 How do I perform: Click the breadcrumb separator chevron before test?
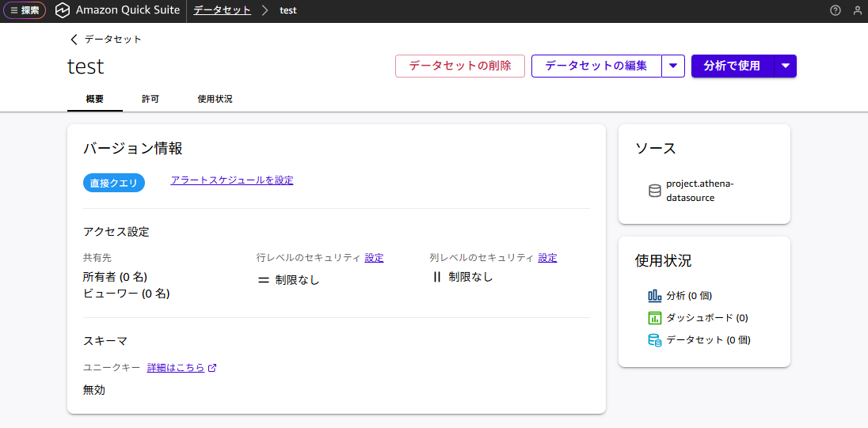(265, 10)
